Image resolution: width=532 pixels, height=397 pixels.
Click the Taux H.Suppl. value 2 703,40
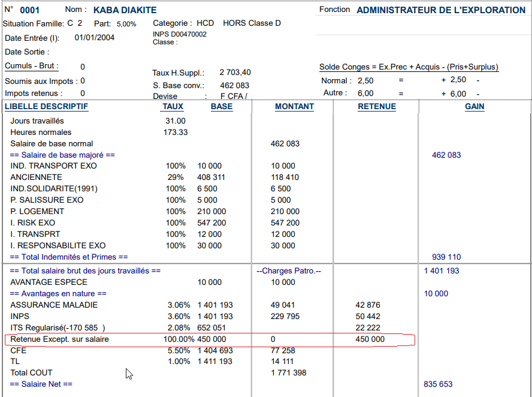[x=235, y=72]
